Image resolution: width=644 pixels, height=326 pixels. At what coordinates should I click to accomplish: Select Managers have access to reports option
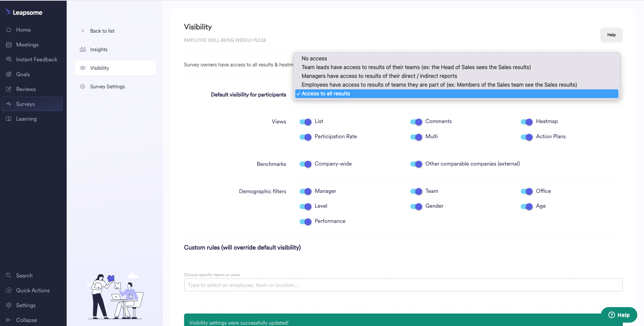click(456, 76)
